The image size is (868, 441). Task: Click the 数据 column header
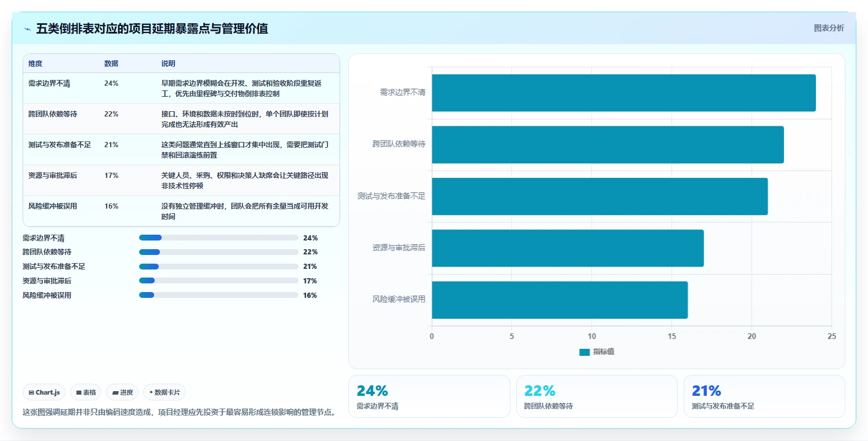[x=111, y=64]
